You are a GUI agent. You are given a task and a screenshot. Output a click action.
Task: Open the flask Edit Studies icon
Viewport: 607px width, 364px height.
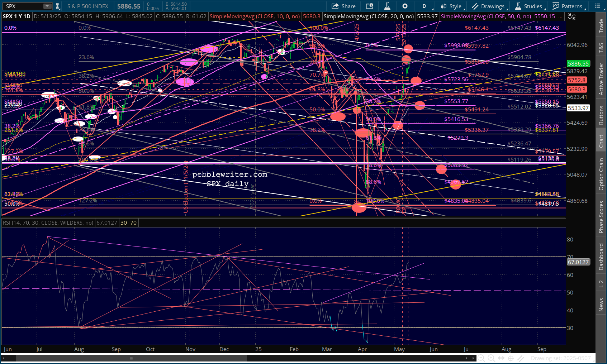pos(387,6)
